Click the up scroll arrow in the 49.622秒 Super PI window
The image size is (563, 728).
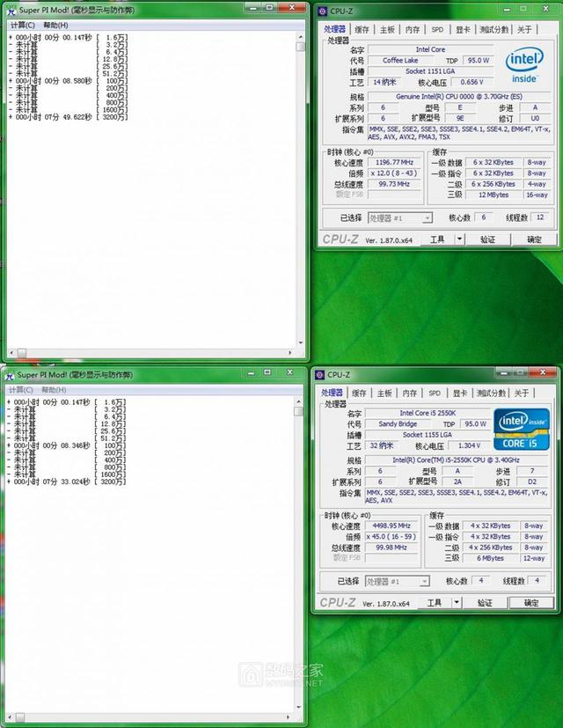[x=301, y=37]
